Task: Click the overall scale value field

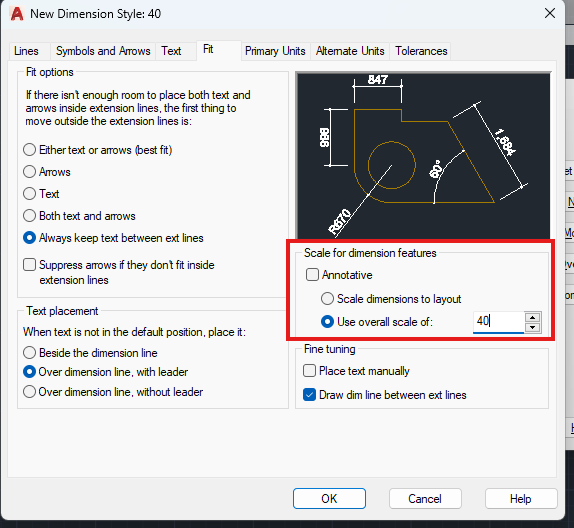Action: tap(498, 322)
